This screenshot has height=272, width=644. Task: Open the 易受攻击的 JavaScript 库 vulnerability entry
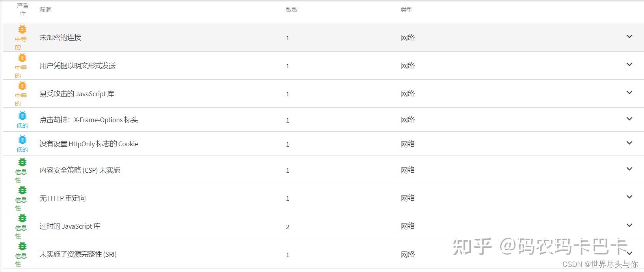click(77, 94)
